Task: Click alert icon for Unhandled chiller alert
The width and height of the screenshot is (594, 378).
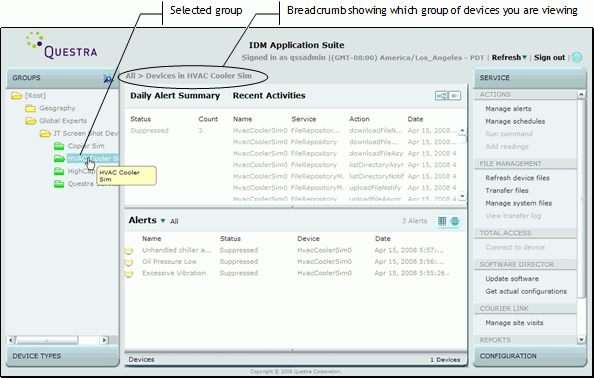Action: [129, 250]
